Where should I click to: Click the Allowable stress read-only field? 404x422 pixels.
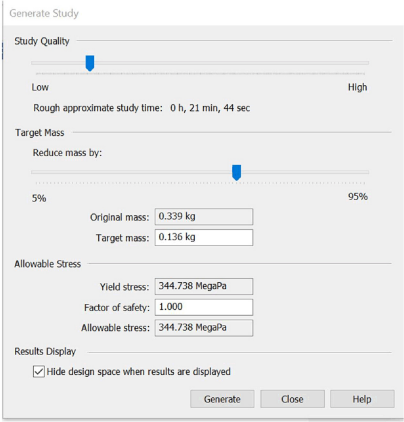click(204, 328)
